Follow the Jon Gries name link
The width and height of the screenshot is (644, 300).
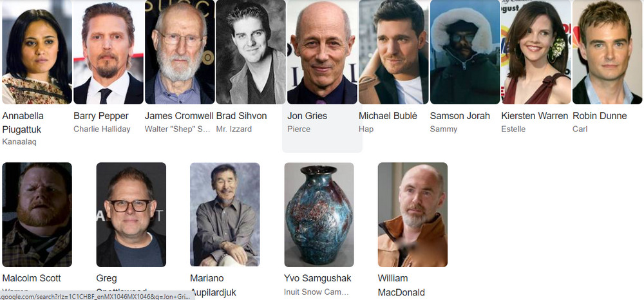pos(307,116)
